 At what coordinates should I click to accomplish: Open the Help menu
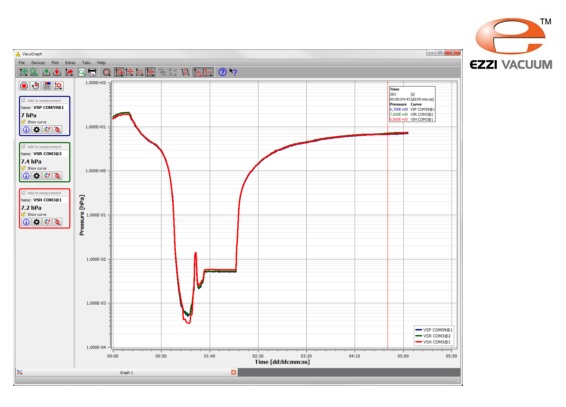point(101,62)
